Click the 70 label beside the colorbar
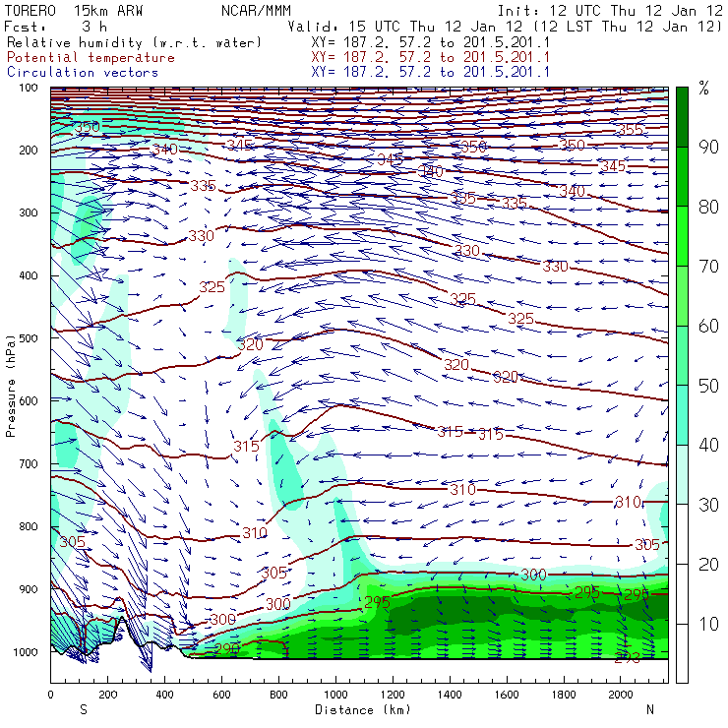 (709, 267)
